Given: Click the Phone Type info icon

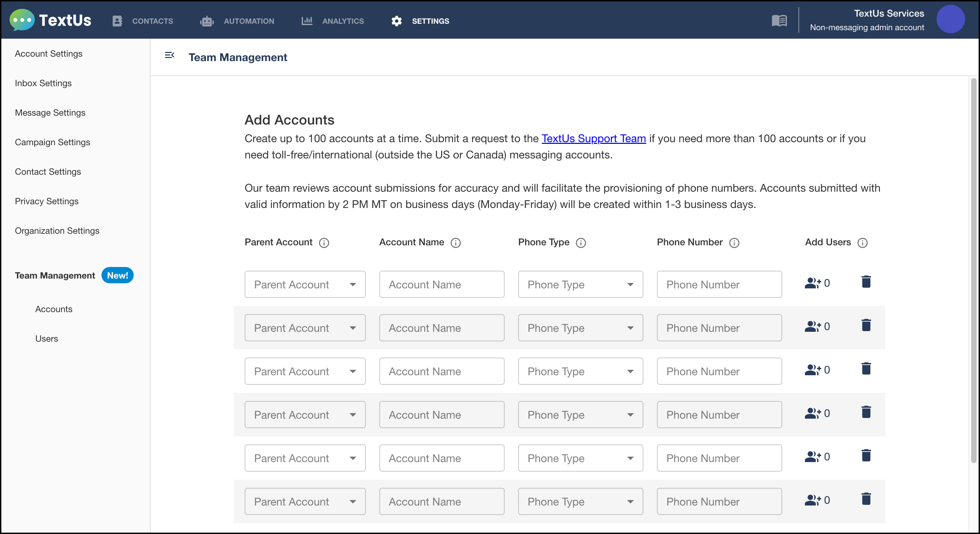Looking at the screenshot, I should click(581, 243).
